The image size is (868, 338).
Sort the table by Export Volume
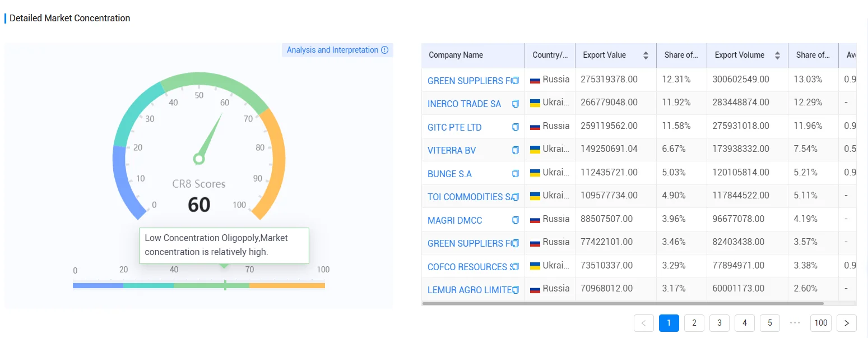(x=777, y=55)
